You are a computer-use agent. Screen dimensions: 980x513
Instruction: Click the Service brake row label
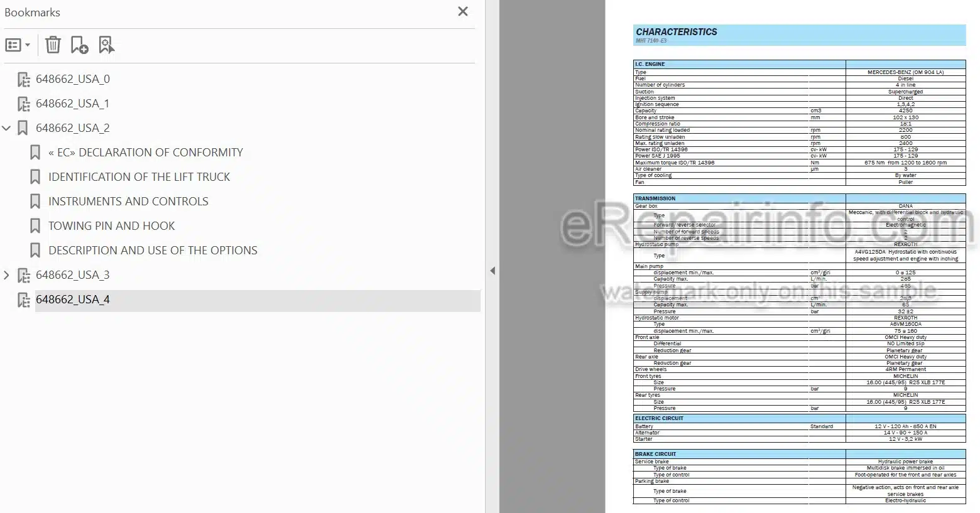click(x=652, y=462)
